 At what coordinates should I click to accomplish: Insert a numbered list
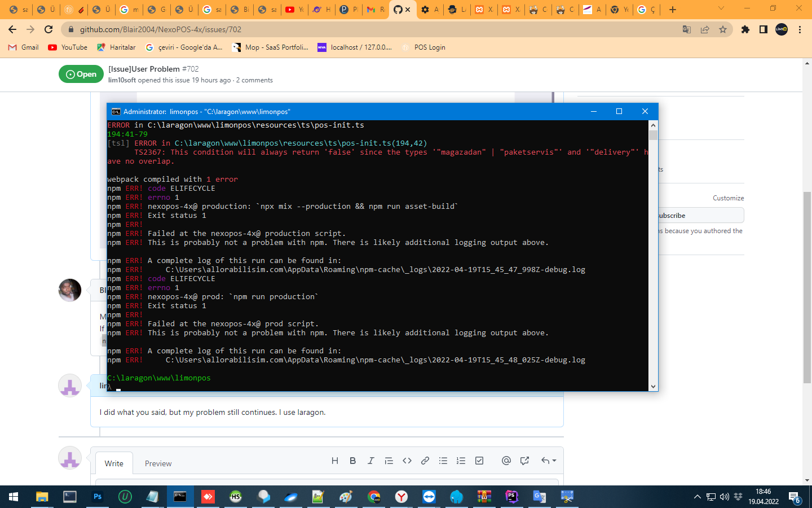(461, 461)
